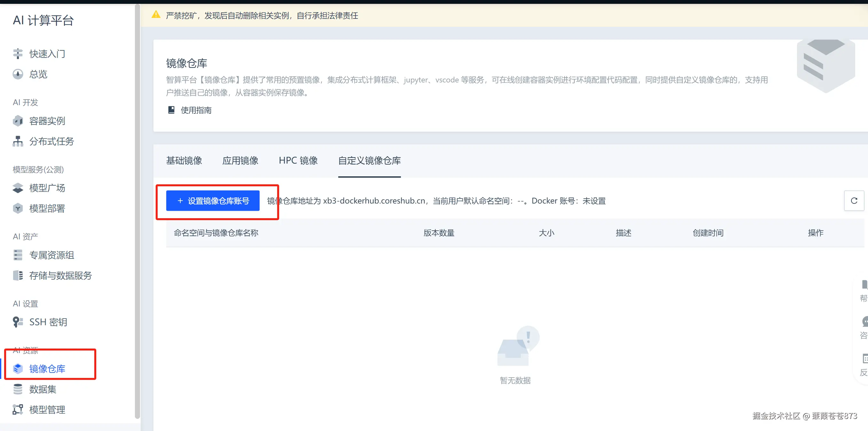Click 设置镜像仓库账号 button
868x431 pixels.
[x=213, y=201]
